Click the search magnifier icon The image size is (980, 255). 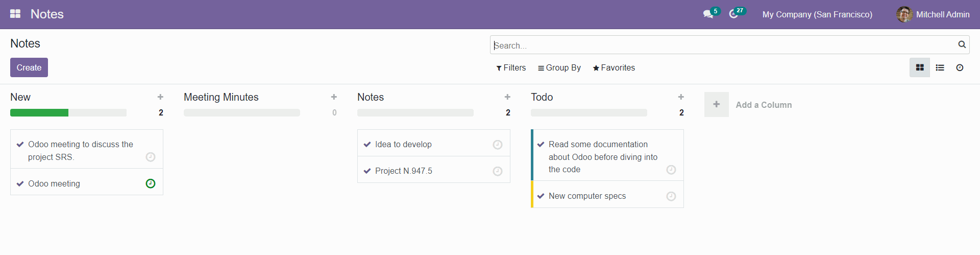click(962, 44)
